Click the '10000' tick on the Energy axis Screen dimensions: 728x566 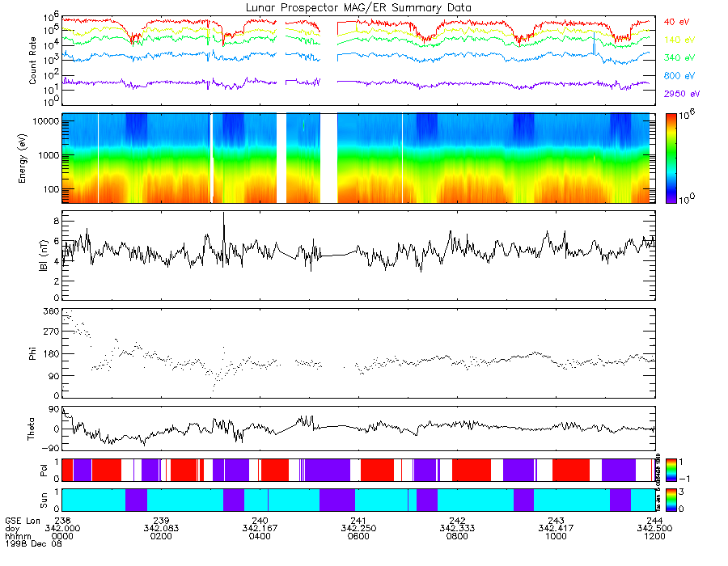[x=44, y=121]
